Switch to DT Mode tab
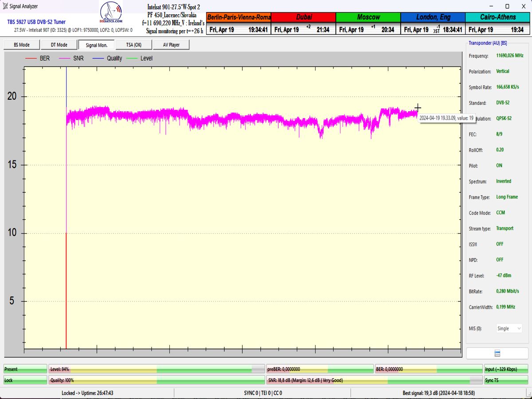The width and height of the screenshot is (532, 399). tap(59, 45)
